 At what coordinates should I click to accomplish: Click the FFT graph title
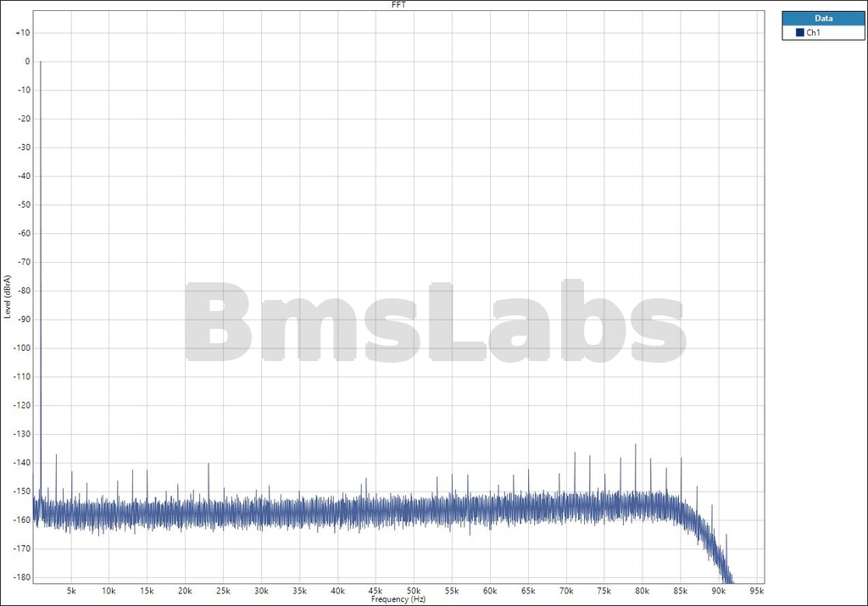coord(398,5)
